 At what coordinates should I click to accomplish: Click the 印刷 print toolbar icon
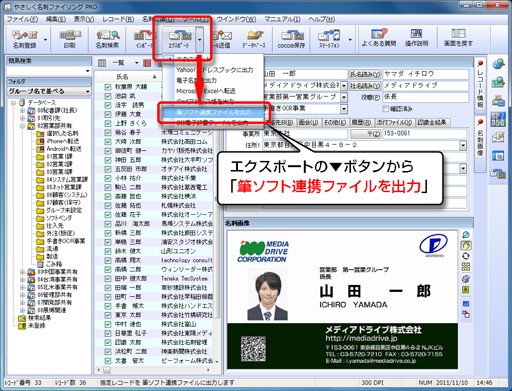coord(69,39)
